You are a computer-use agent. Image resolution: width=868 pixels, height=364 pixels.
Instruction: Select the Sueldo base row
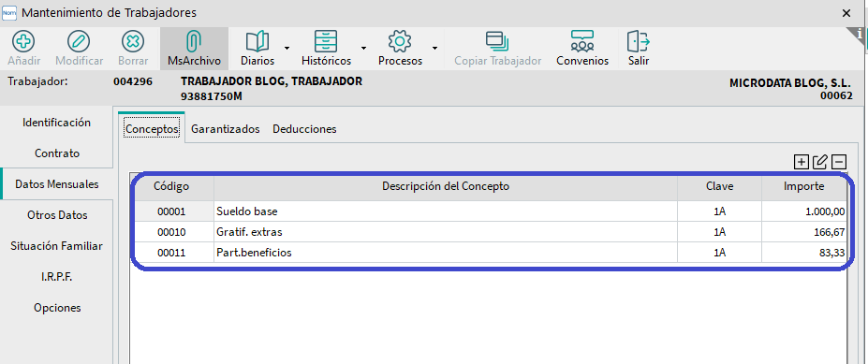[x=489, y=211]
